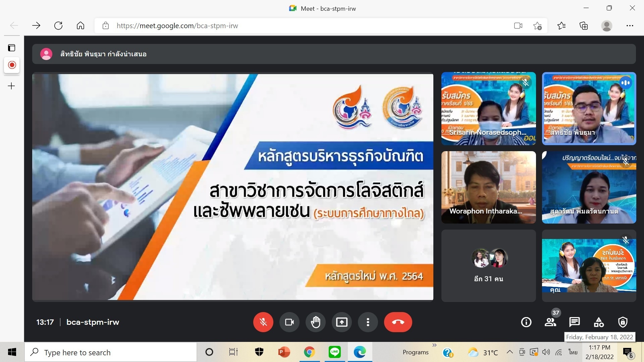Select Woraphon Intharaka video tile
The image size is (644, 362).
(488, 187)
